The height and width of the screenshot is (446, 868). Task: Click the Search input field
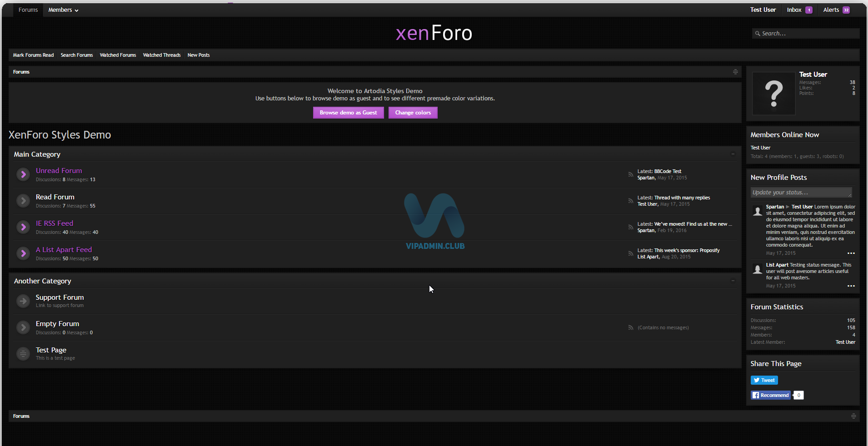pyautogui.click(x=806, y=34)
